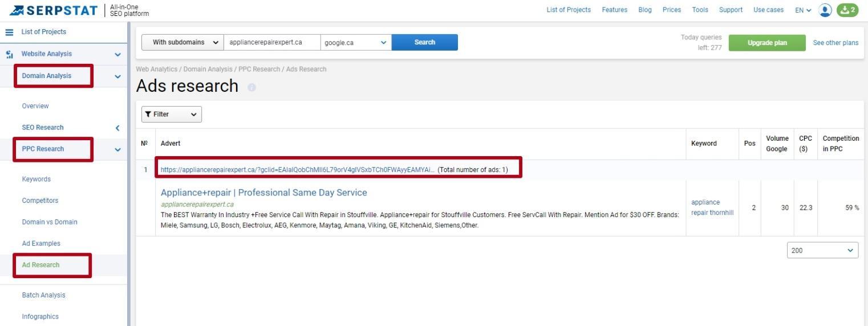This screenshot has height=326, width=868.
Task: Open the user account avatar icon
Action: tap(825, 10)
